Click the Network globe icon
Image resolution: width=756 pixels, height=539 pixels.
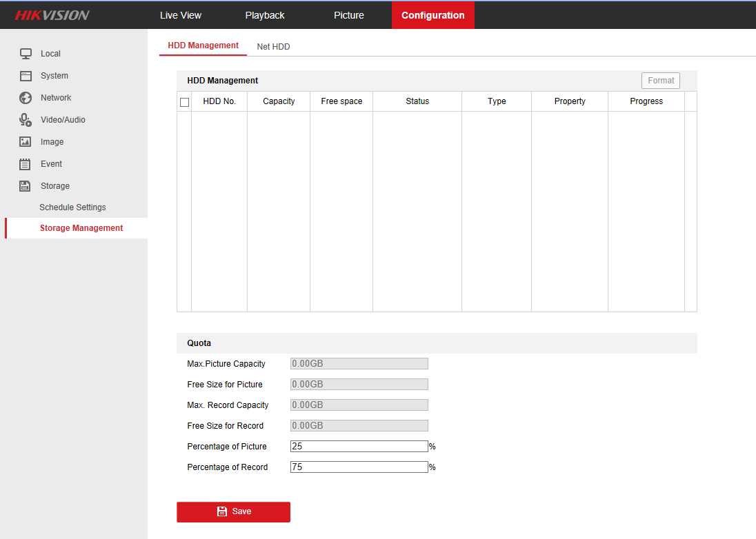click(x=26, y=98)
